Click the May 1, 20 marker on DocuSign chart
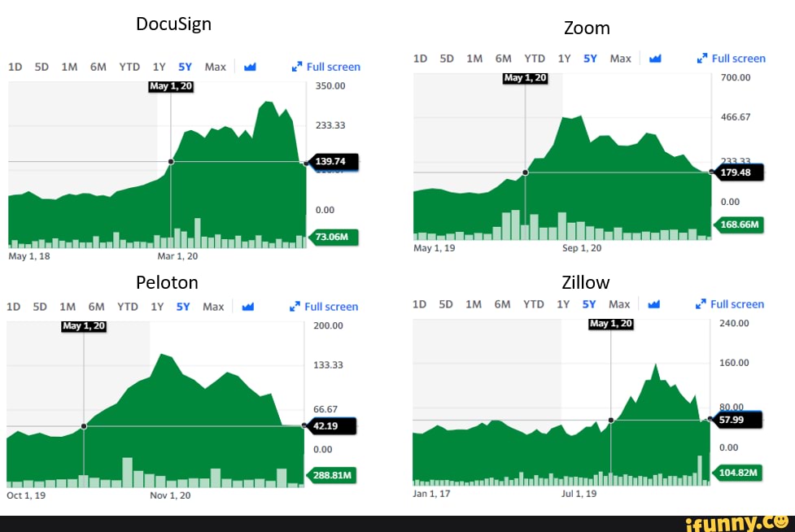795x532 pixels. click(x=171, y=85)
